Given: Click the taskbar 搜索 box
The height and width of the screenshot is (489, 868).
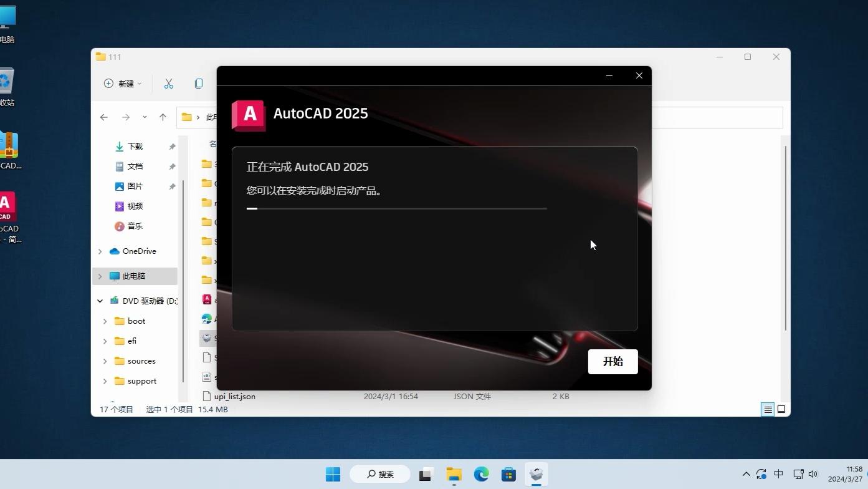Looking at the screenshot, I should pos(380,475).
